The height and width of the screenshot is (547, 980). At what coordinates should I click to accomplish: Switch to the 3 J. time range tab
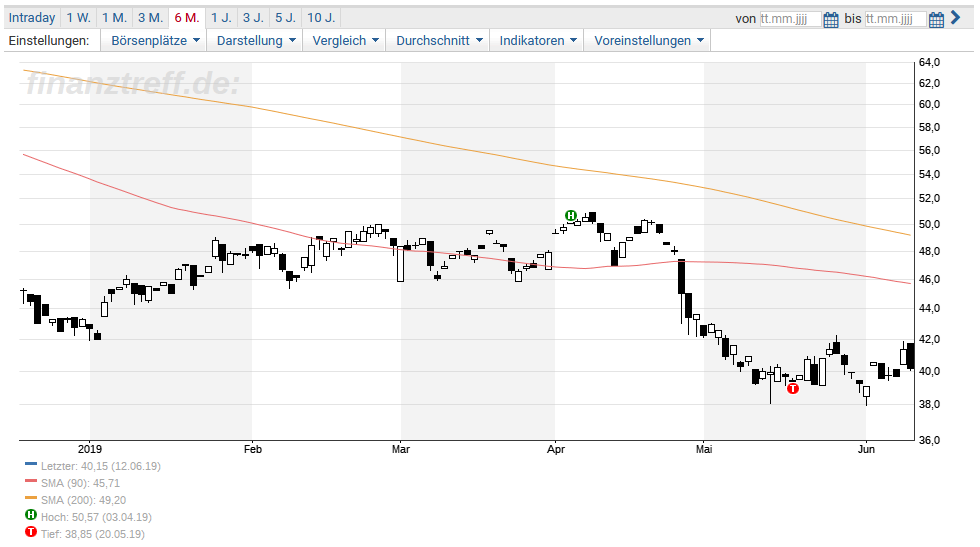(253, 18)
